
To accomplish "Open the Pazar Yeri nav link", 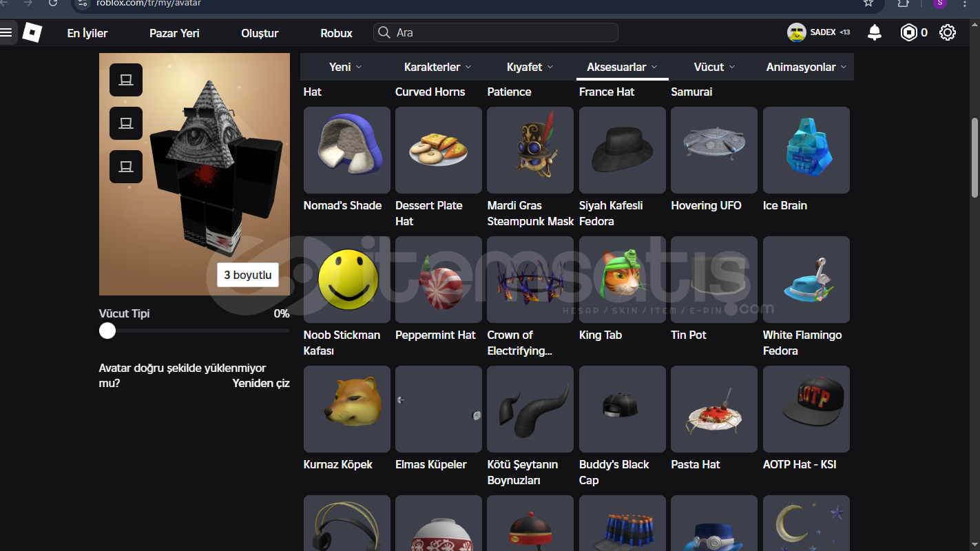I will point(174,33).
